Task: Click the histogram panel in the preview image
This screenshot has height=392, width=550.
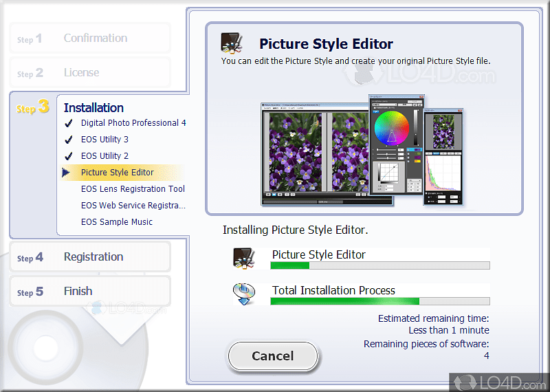Action: pyautogui.click(x=443, y=173)
